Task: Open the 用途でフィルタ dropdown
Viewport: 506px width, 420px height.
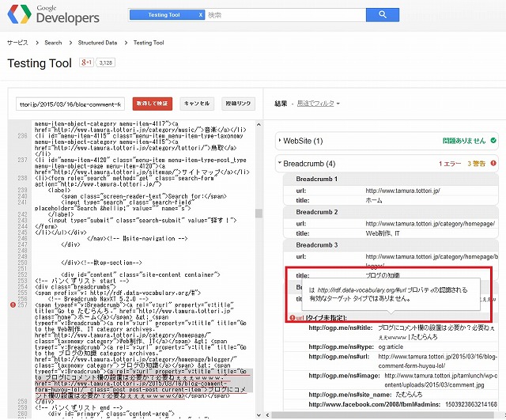Action: pyautogui.click(x=318, y=104)
